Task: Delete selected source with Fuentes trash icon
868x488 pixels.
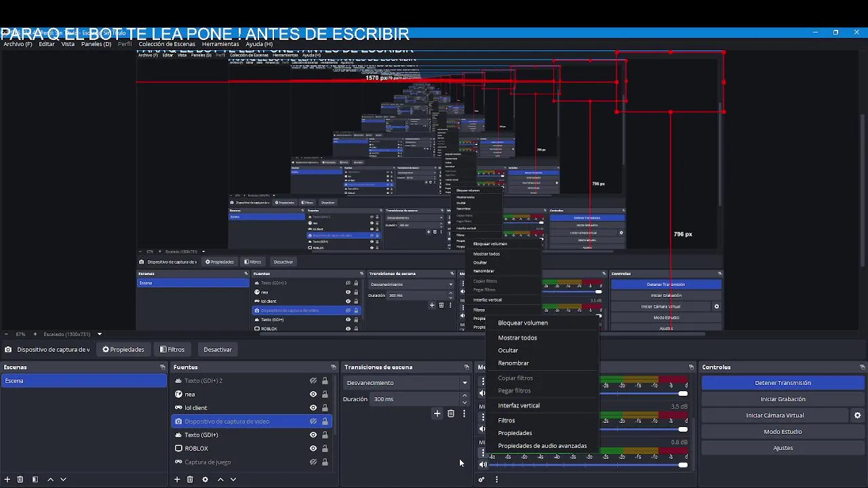Action: pyautogui.click(x=190, y=479)
